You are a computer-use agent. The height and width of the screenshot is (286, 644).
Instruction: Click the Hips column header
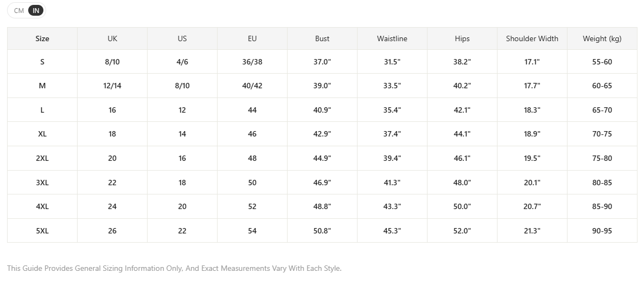pyautogui.click(x=462, y=38)
